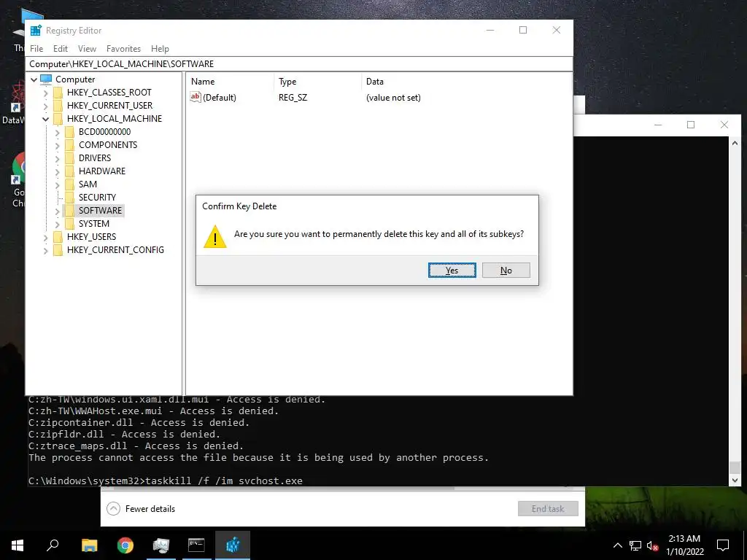Viewport: 747px width, 560px height.
Task: Collapse Task Manager with Fewer details
Action: pyautogui.click(x=141, y=508)
